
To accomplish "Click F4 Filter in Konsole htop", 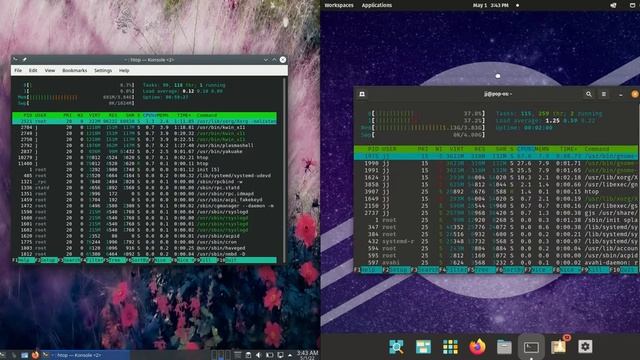I will click(93, 260).
